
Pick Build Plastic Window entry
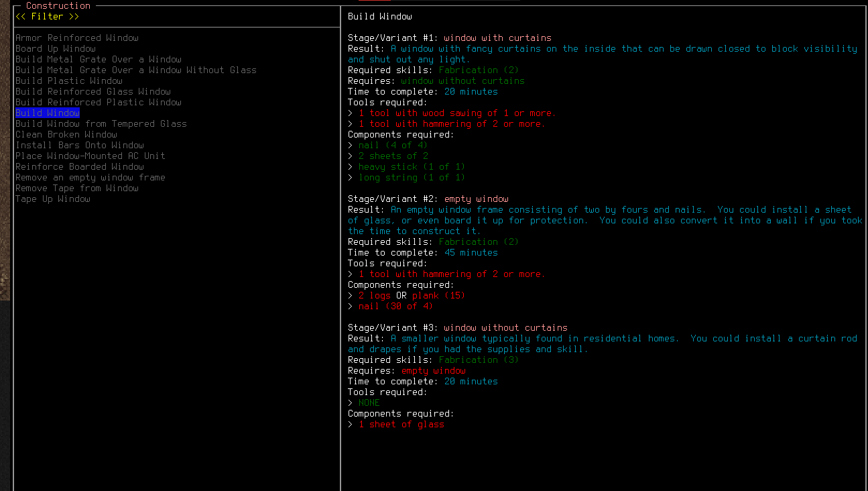pyautogui.click(x=69, y=80)
